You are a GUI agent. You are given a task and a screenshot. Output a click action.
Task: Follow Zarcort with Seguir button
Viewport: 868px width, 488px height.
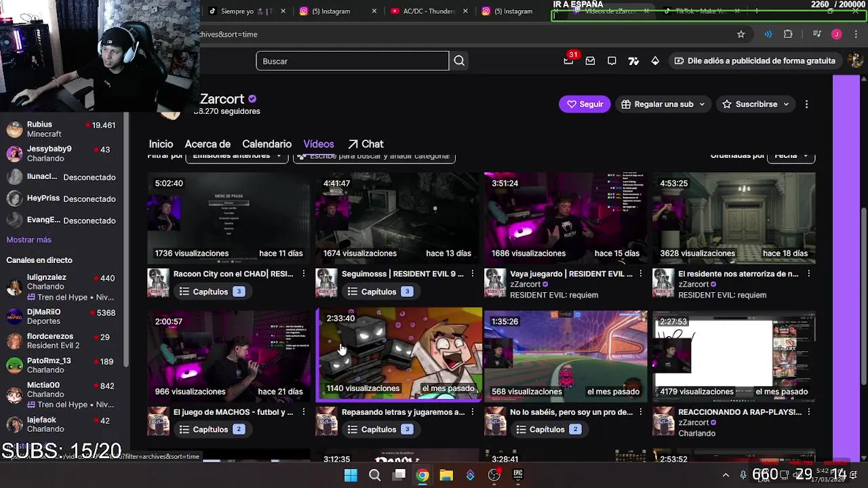585,104
